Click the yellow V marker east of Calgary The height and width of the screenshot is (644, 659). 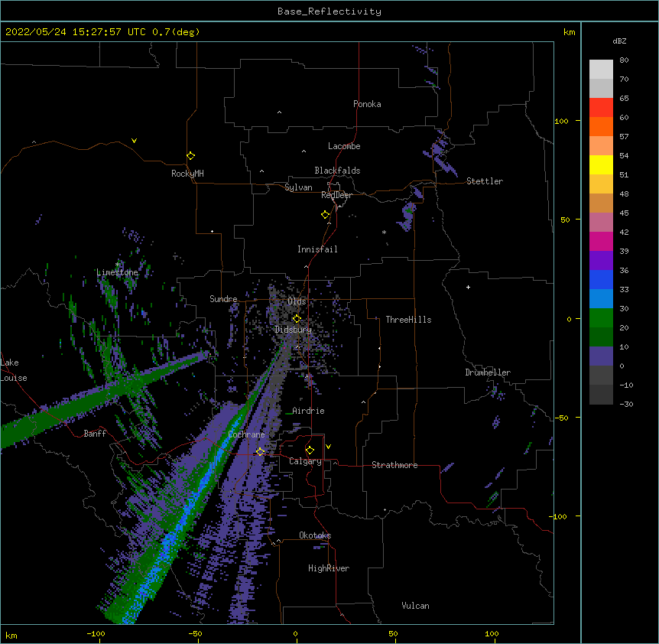point(328,447)
